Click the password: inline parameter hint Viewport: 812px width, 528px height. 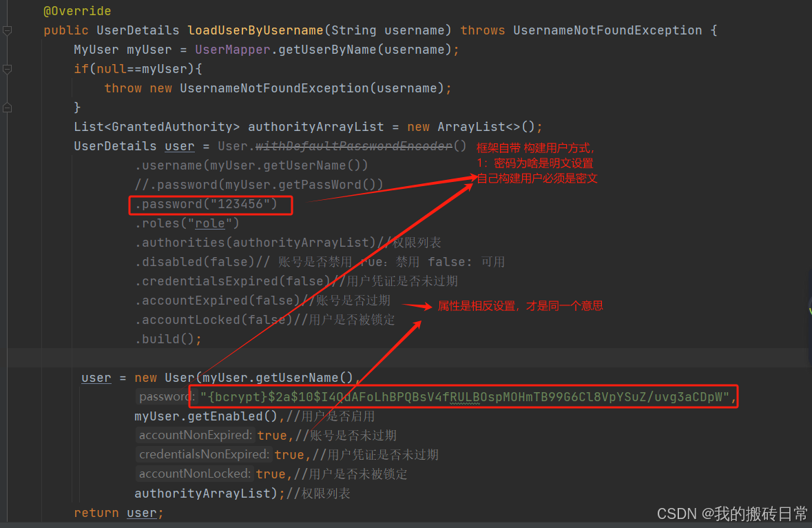(165, 396)
